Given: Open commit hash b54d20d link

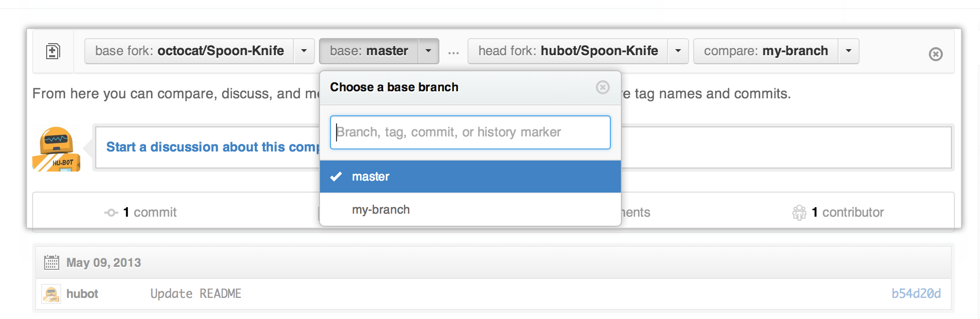Looking at the screenshot, I should point(916,294).
